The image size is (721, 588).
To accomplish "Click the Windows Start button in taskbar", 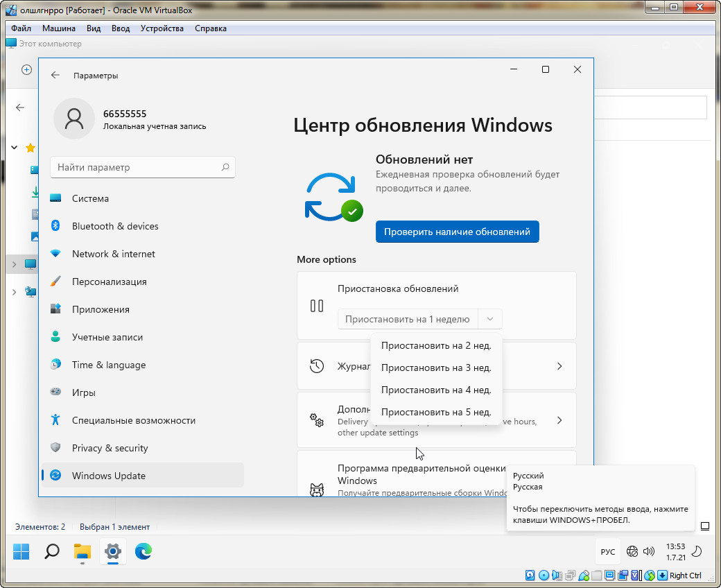I will (21, 551).
